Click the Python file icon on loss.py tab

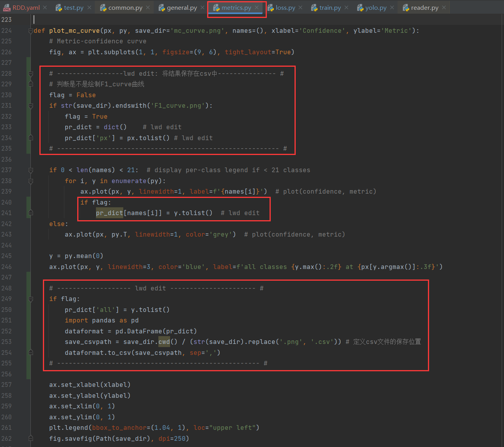click(x=271, y=8)
